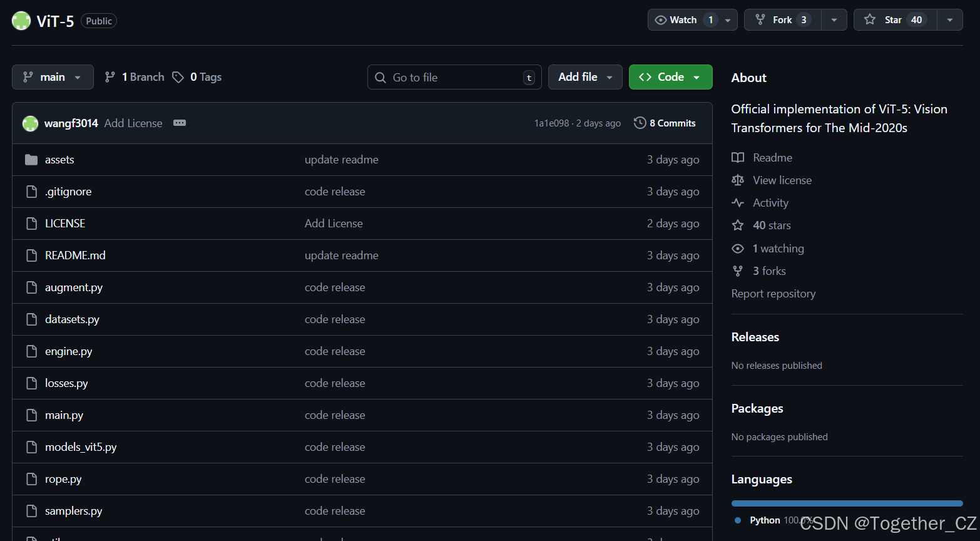Click the samplers.py file icon

(31, 511)
